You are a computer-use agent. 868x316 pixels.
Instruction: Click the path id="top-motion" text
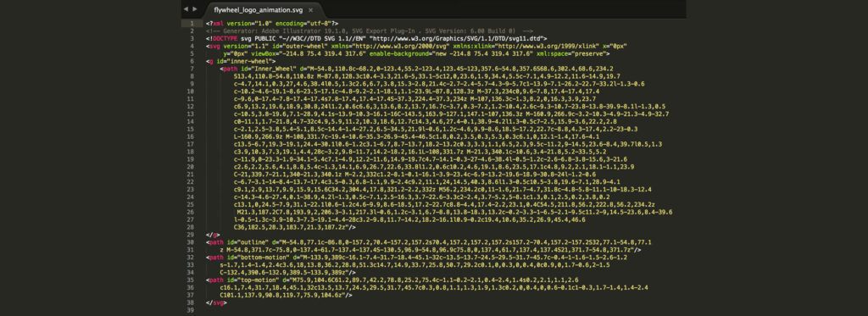pyautogui.click(x=242, y=280)
